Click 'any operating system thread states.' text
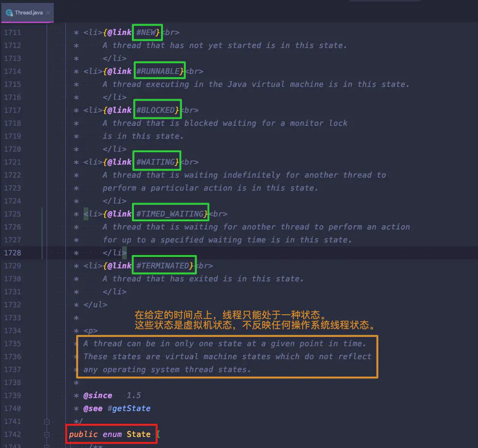The width and height of the screenshot is (478, 448). pyautogui.click(x=167, y=370)
